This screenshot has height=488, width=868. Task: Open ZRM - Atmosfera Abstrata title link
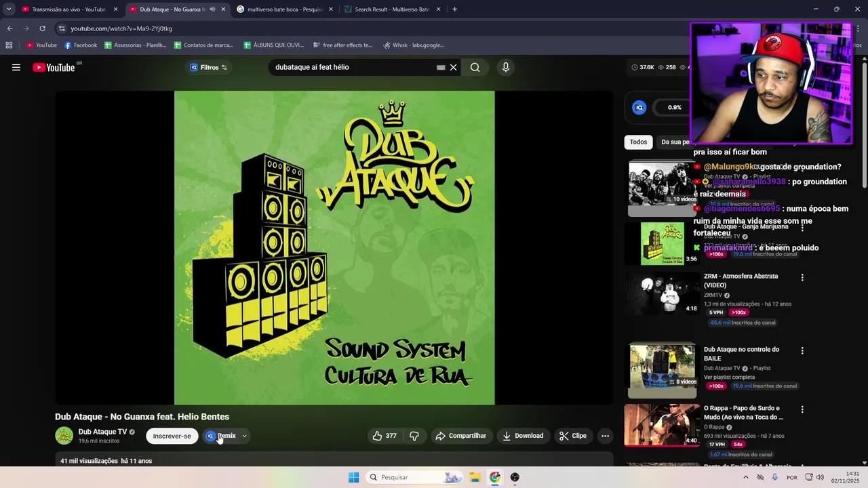point(741,281)
